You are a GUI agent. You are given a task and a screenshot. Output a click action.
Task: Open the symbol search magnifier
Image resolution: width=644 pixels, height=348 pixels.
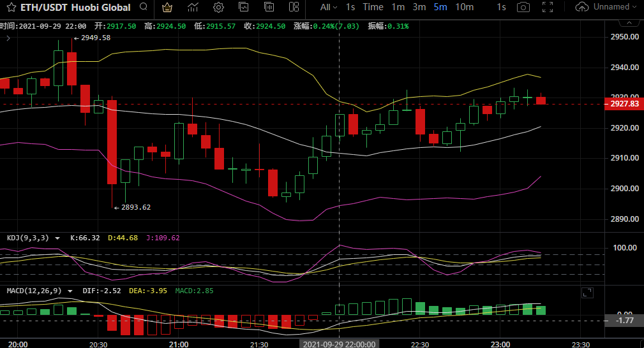144,7
